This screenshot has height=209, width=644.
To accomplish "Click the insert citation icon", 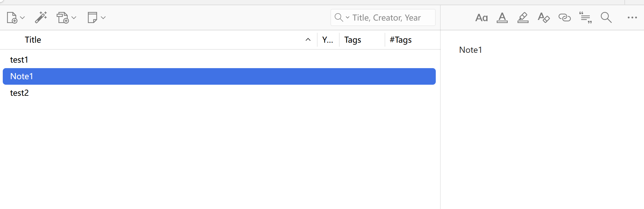I will (585, 17).
